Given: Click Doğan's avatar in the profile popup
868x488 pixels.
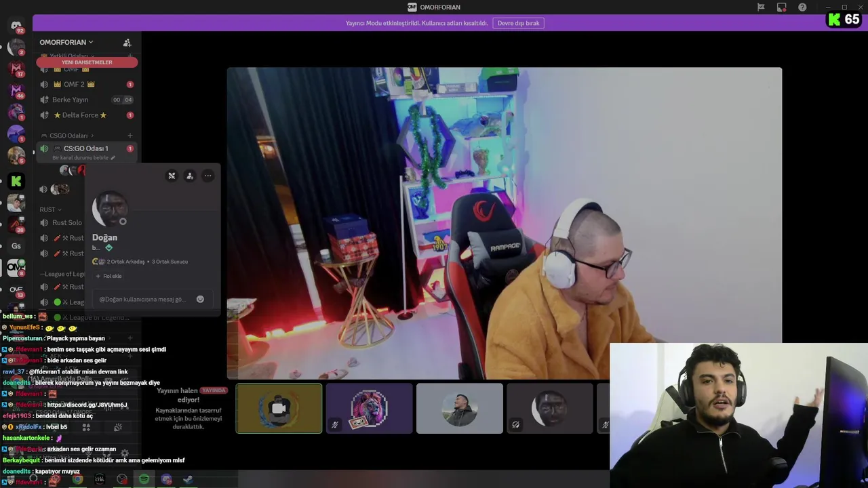Looking at the screenshot, I should point(109,208).
